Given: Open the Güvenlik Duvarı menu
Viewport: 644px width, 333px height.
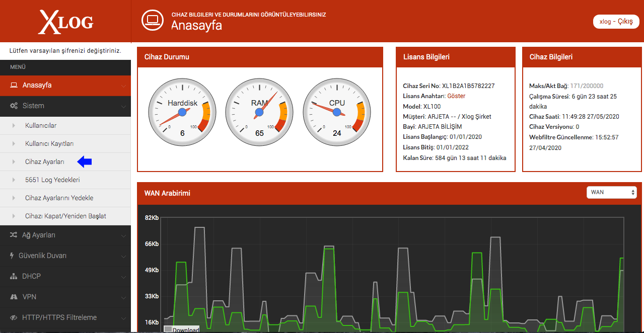Looking at the screenshot, I should [x=65, y=256].
